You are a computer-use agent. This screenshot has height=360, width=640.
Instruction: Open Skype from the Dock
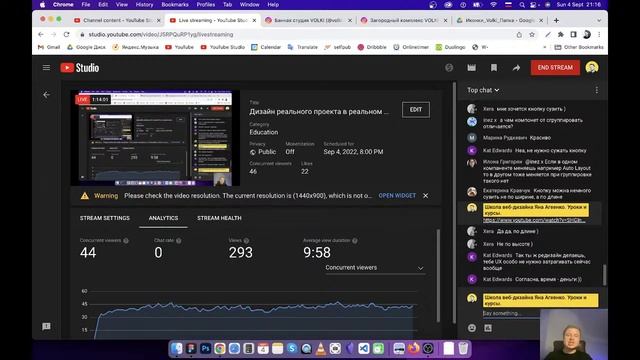click(292, 349)
